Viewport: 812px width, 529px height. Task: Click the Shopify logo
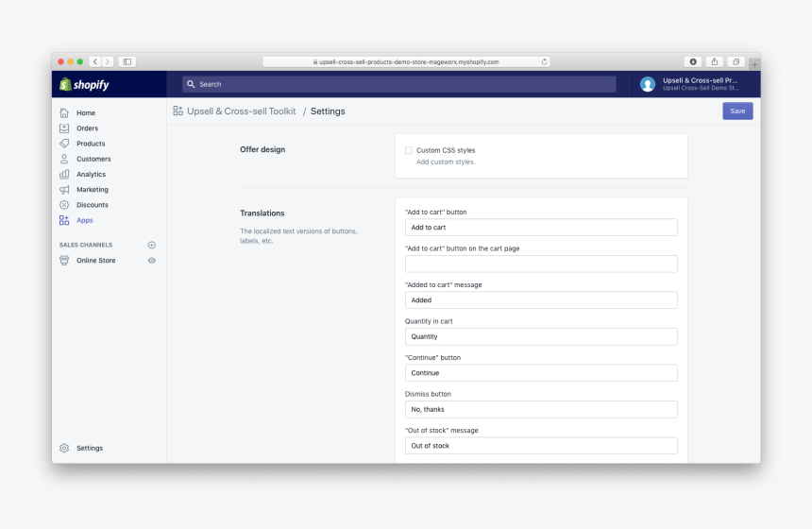tap(85, 84)
